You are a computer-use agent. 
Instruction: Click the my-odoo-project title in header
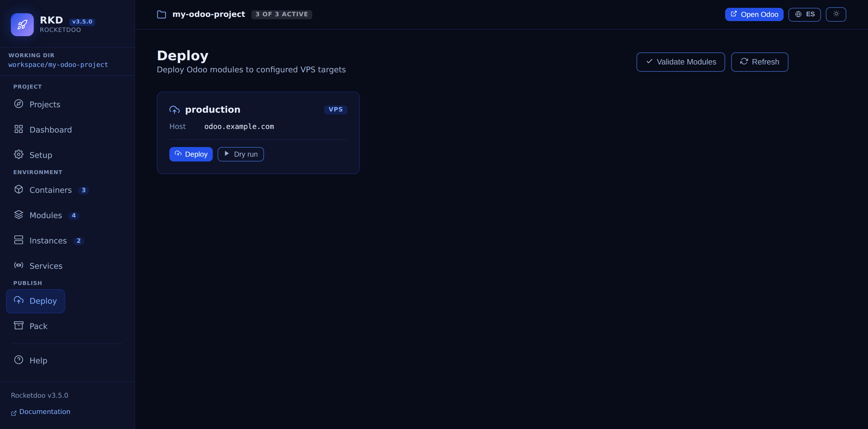209,14
